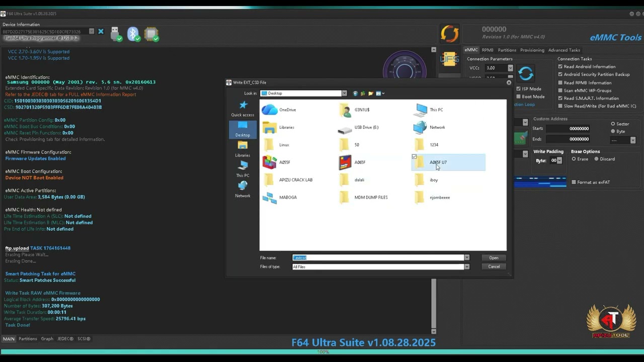Select Network in dialog sidebar

click(243, 190)
